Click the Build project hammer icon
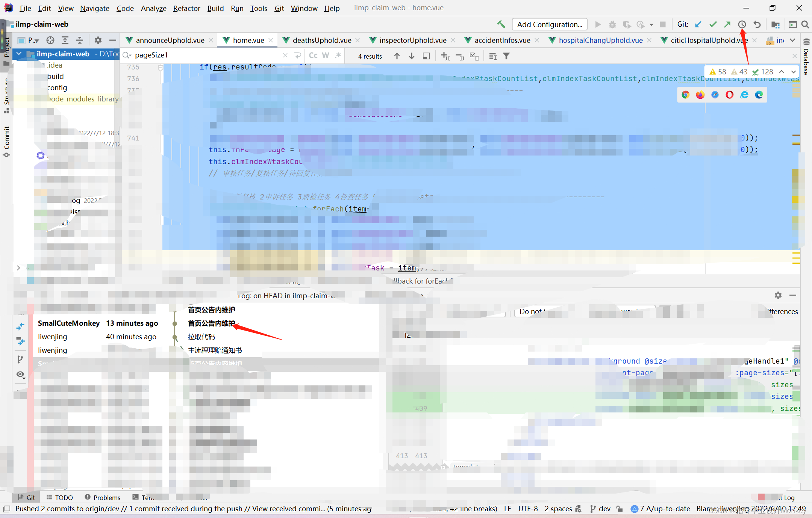This screenshot has height=518, width=812. [501, 24]
